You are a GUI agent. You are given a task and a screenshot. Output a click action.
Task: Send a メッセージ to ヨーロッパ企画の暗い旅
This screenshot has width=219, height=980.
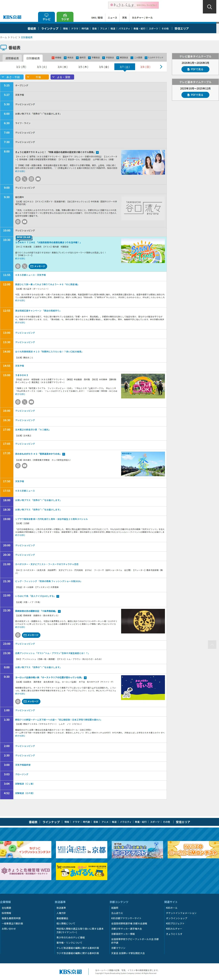pyautogui.click(x=31, y=702)
